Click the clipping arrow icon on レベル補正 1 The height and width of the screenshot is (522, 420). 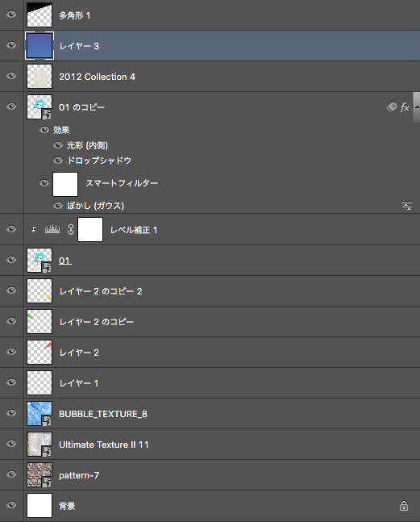34,229
